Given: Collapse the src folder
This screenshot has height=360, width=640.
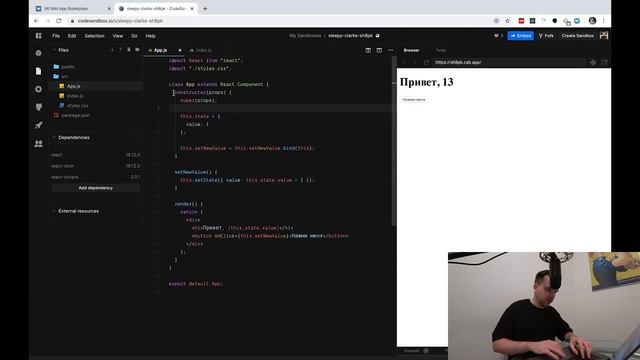Looking at the screenshot, I should 64,76.
